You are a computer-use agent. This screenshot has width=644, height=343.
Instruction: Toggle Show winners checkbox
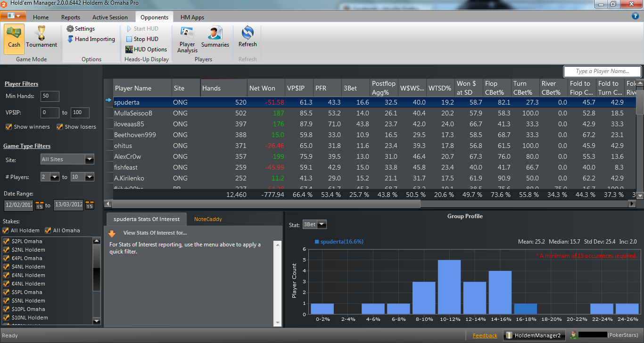pyautogui.click(x=8, y=127)
